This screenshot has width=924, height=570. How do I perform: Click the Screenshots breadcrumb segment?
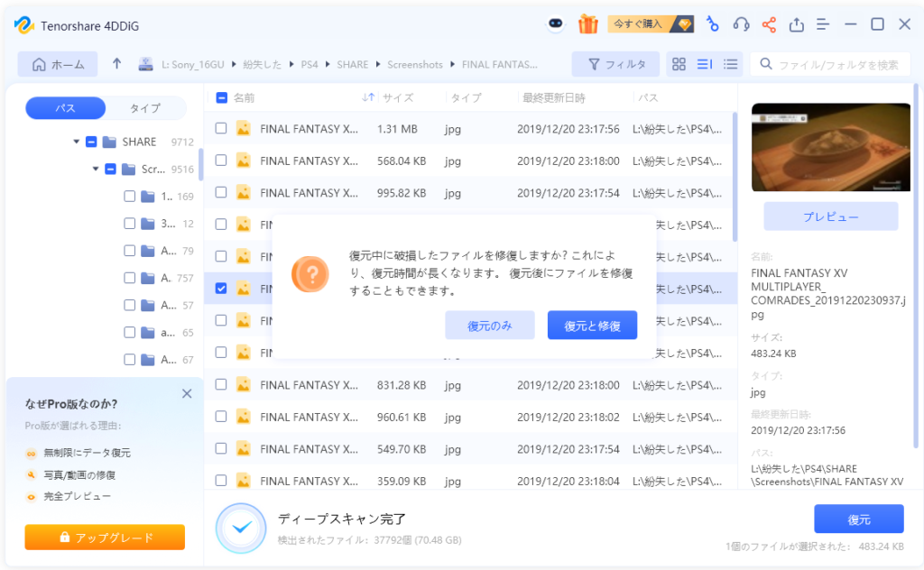pos(415,64)
